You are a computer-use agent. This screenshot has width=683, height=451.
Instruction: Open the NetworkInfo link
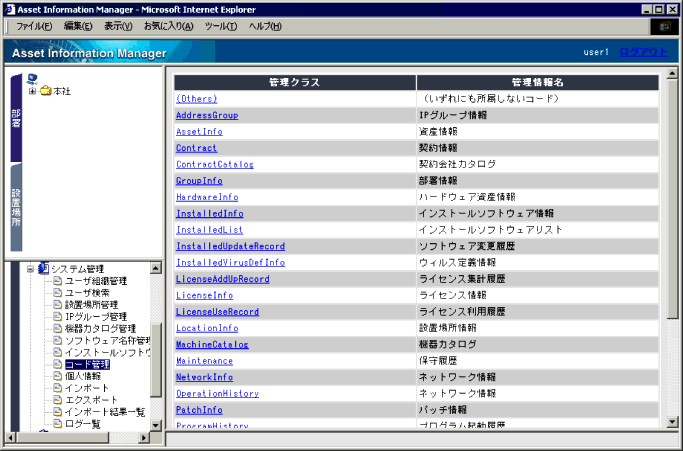tap(204, 377)
